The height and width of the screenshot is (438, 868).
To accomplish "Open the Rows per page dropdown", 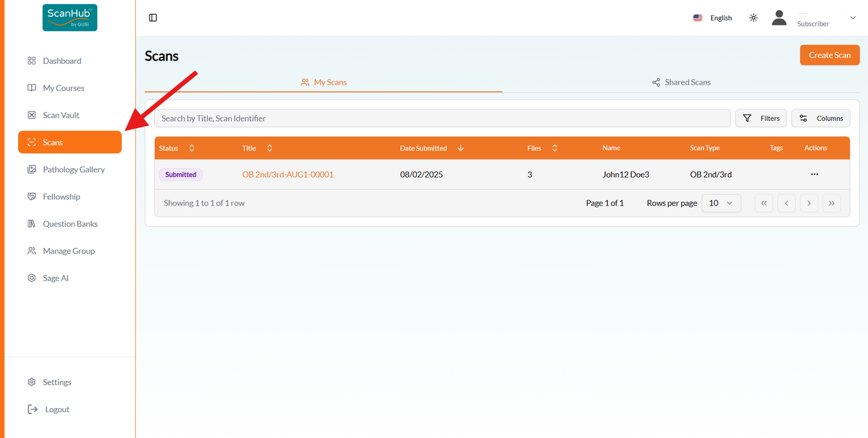I will point(721,203).
